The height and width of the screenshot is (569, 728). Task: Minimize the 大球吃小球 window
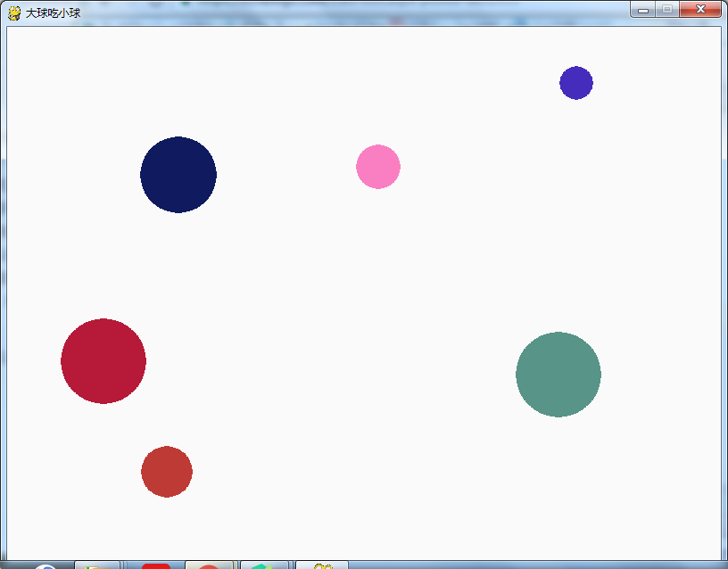click(643, 9)
